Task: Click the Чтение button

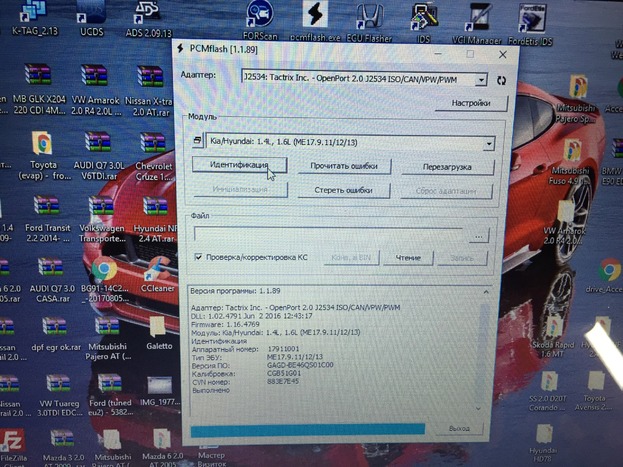Action: 407,257
